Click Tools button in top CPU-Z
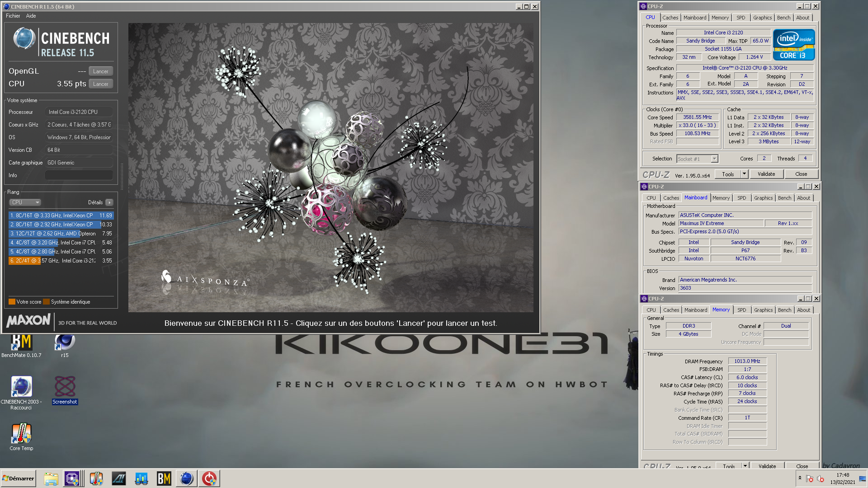Viewport: 868px width, 488px height. [728, 174]
